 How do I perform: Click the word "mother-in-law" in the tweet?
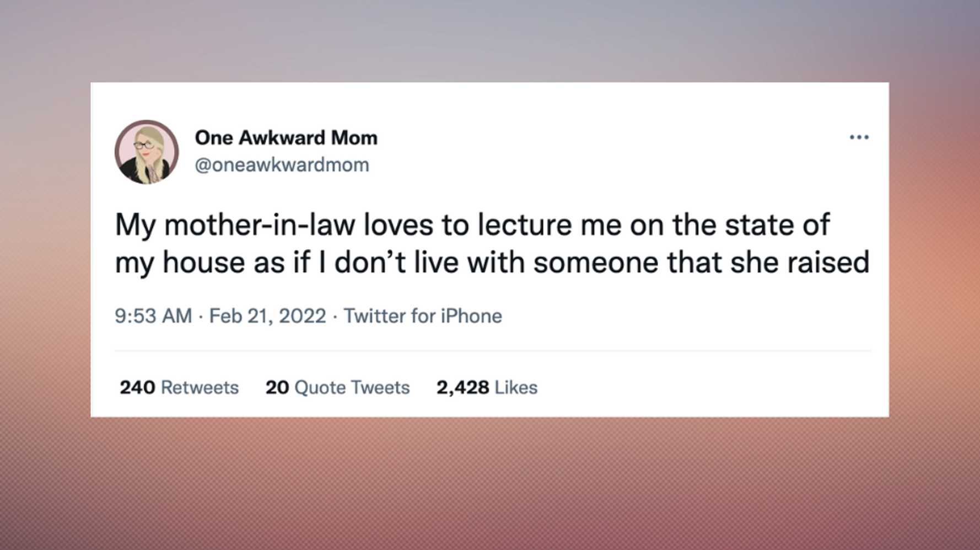(x=260, y=225)
